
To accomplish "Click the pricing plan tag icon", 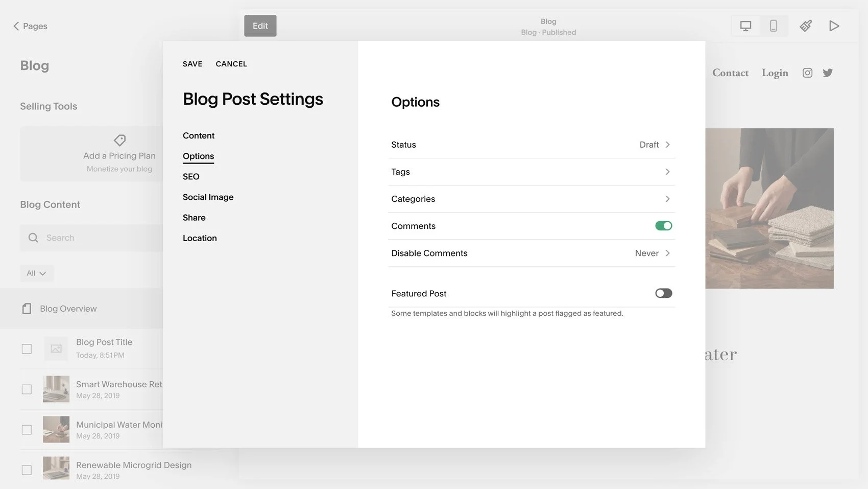I will click(119, 140).
